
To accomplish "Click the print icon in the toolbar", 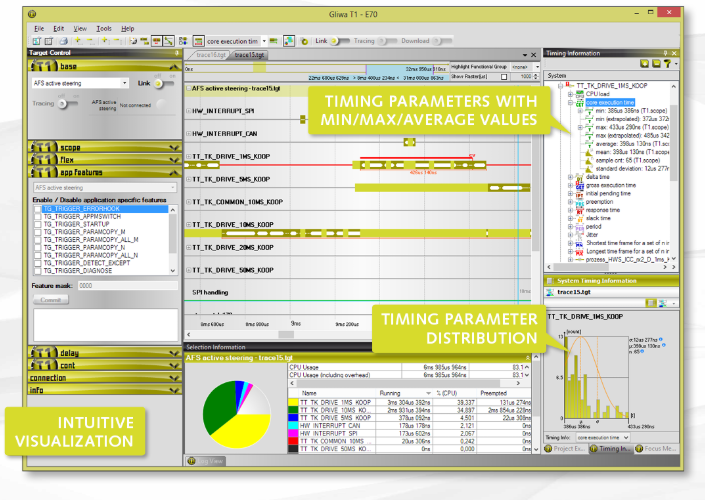I will click(x=63, y=41).
